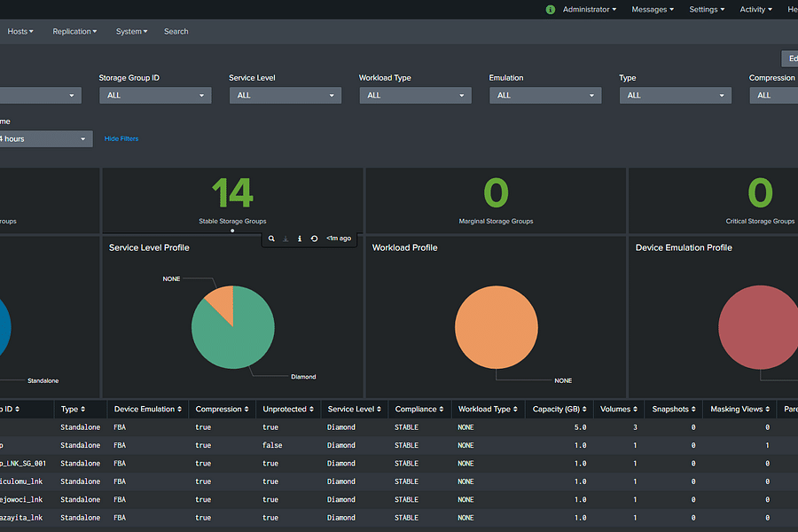Open the info icon beside the refresh control

(300, 238)
